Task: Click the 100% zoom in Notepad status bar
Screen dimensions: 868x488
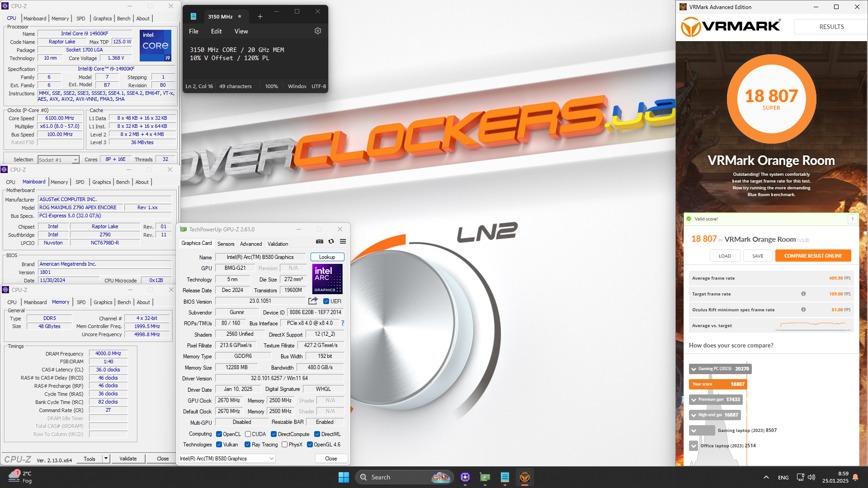Action: (271, 86)
